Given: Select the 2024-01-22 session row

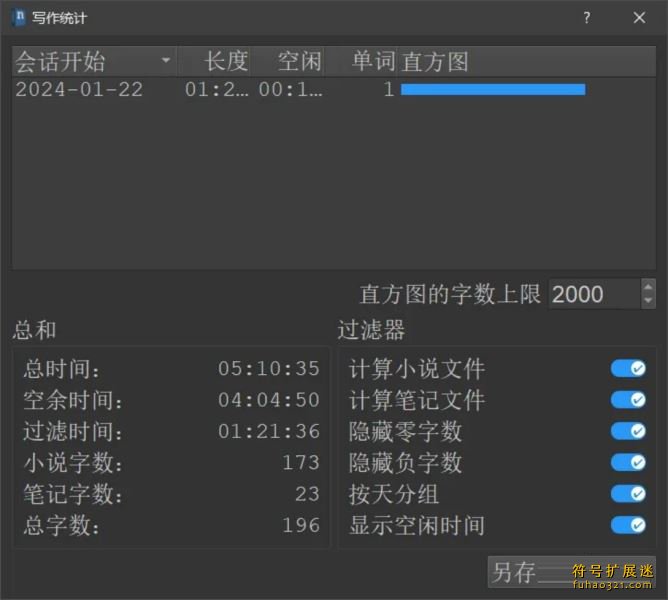Looking at the screenshot, I should pos(334,89).
